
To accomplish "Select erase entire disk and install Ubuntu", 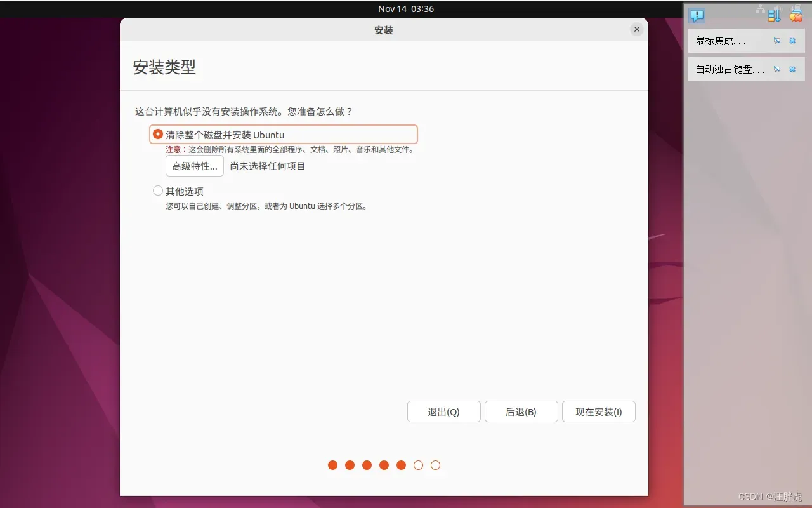I will pyautogui.click(x=283, y=135).
